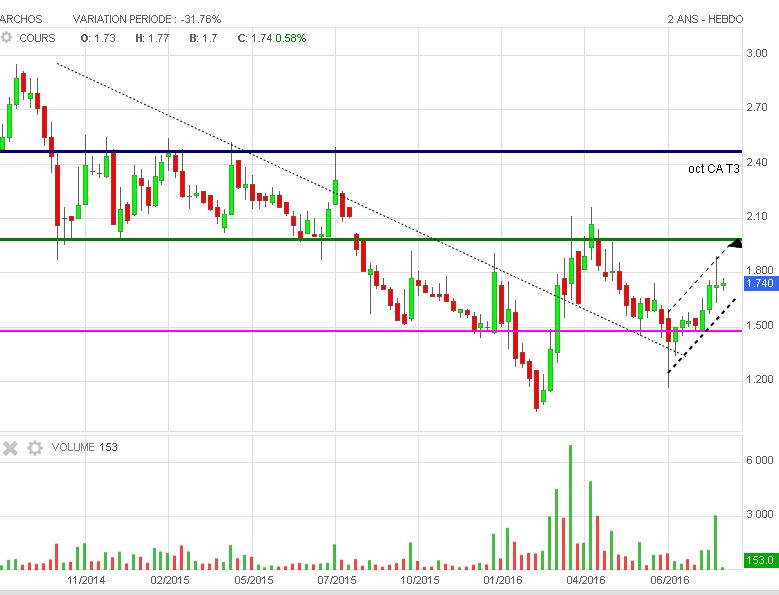Click the 'oct CA T3' annotation text
Viewport: 779px width, 595px height.
click(x=713, y=169)
